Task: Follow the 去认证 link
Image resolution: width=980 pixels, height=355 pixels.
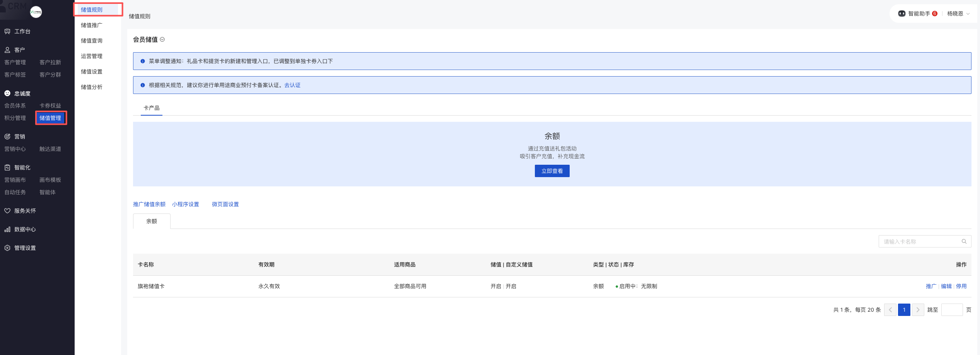Action: 292,85
